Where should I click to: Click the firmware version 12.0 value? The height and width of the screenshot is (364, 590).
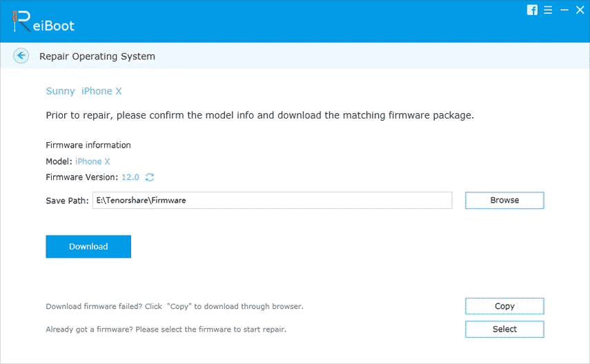coord(130,177)
